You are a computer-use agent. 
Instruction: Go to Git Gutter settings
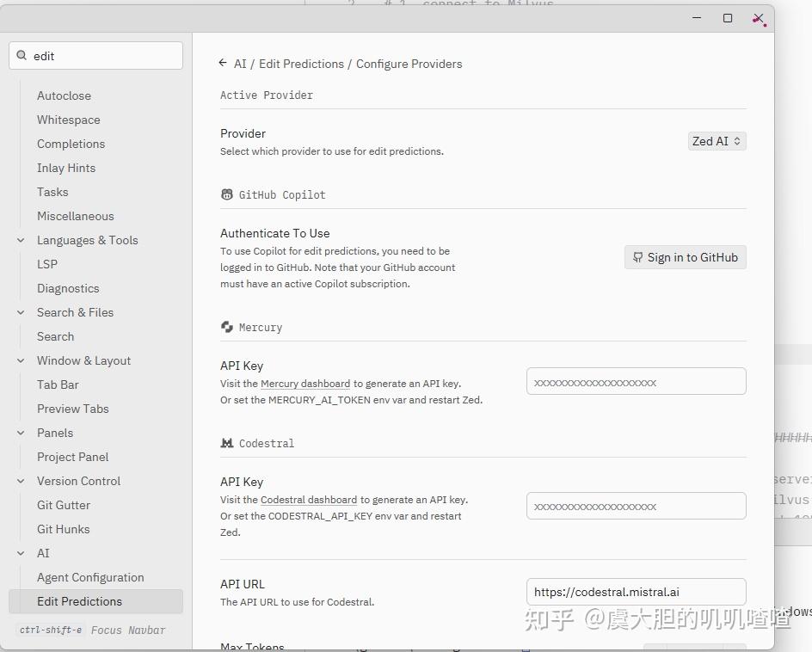point(64,505)
